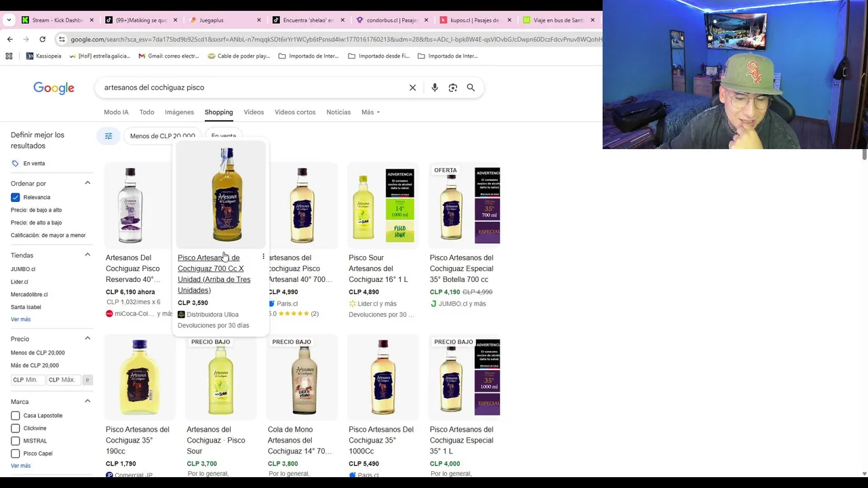
Task: Close the condorbus.cl tab
Action: point(426,20)
